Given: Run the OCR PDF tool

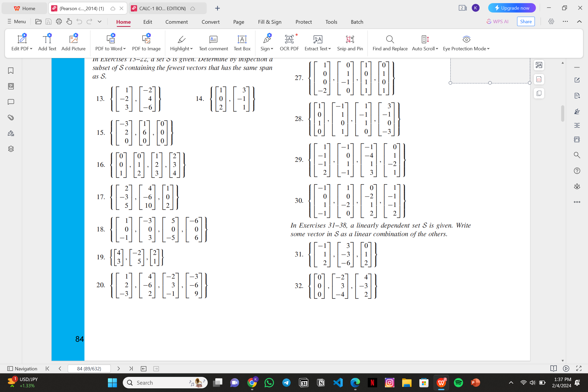Looking at the screenshot, I should tap(289, 43).
